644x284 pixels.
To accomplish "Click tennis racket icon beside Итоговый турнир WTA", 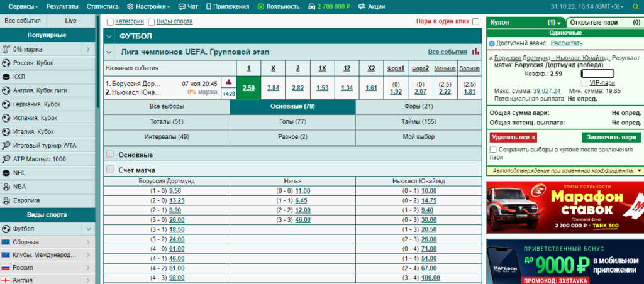I will [6, 146].
